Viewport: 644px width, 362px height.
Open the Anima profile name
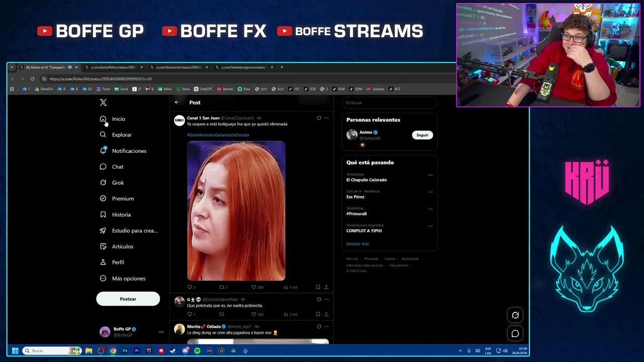[366, 132]
